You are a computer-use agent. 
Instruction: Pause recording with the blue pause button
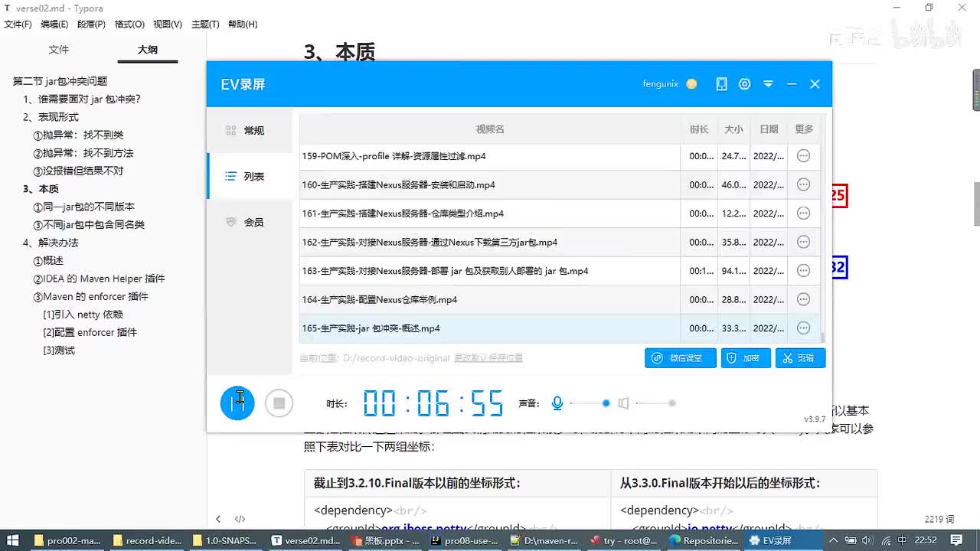pyautogui.click(x=237, y=403)
